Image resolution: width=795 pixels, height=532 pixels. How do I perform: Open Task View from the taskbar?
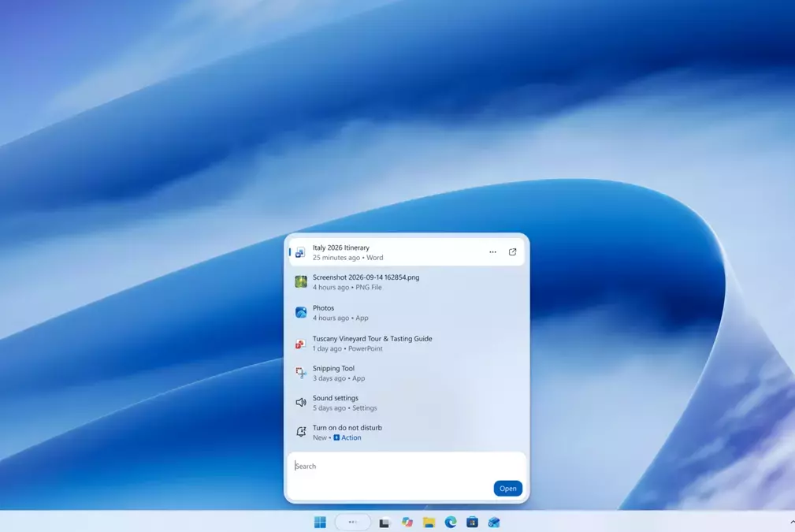point(384,523)
